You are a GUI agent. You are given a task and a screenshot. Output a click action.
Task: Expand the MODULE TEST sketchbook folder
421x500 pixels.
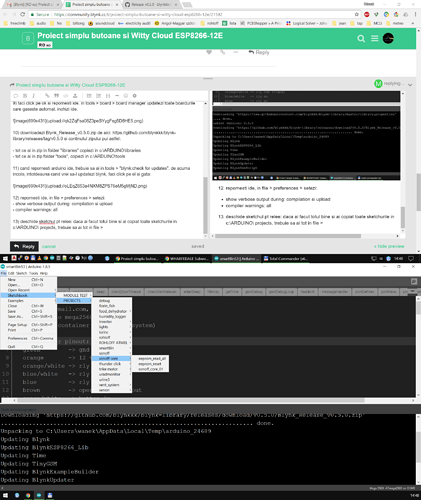click(76, 295)
